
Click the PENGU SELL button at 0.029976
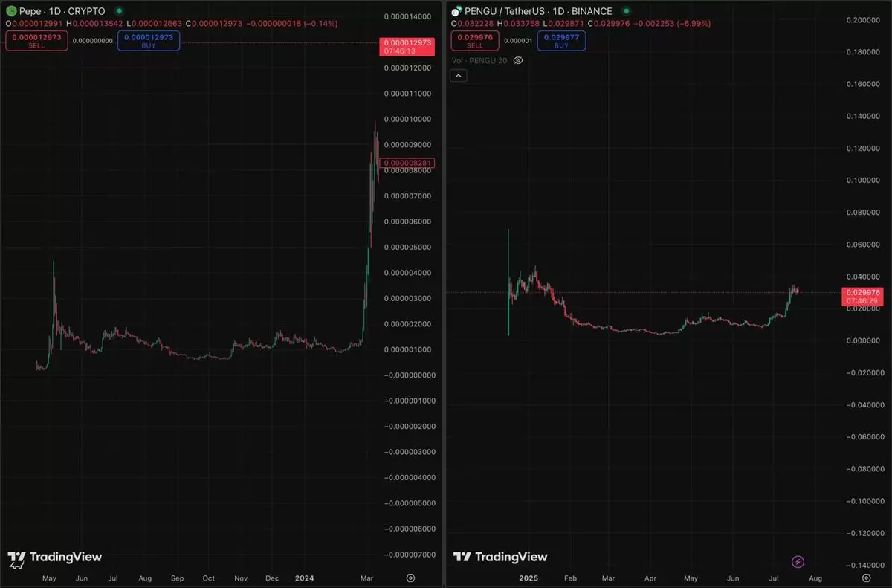[475, 40]
